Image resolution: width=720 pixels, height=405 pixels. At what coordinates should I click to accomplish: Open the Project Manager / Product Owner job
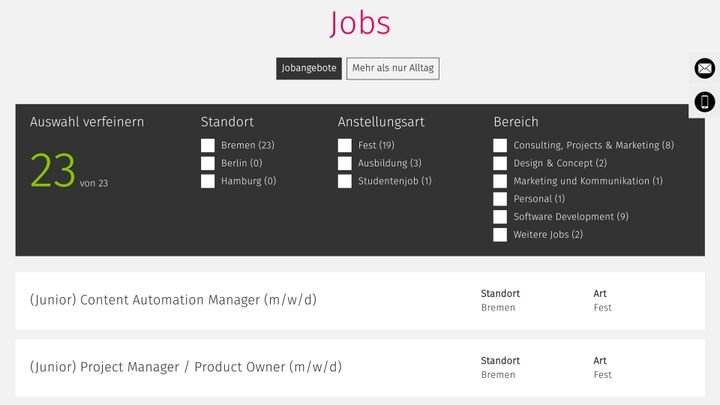click(360, 368)
